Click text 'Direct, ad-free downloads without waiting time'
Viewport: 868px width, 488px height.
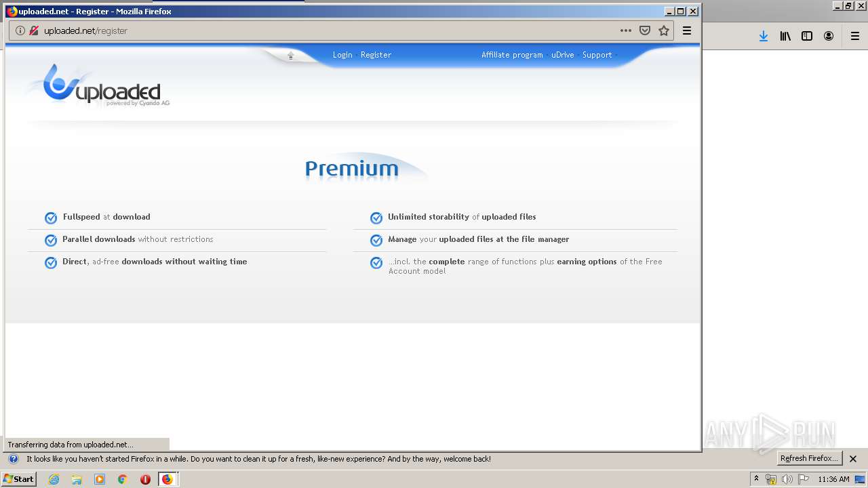(155, 262)
